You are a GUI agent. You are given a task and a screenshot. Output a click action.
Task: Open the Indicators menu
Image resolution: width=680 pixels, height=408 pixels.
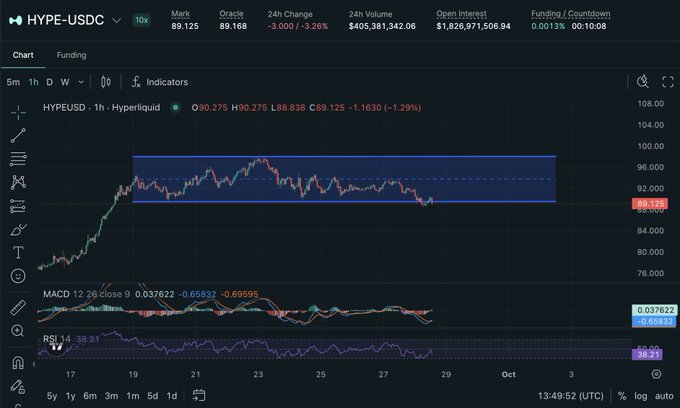(160, 82)
